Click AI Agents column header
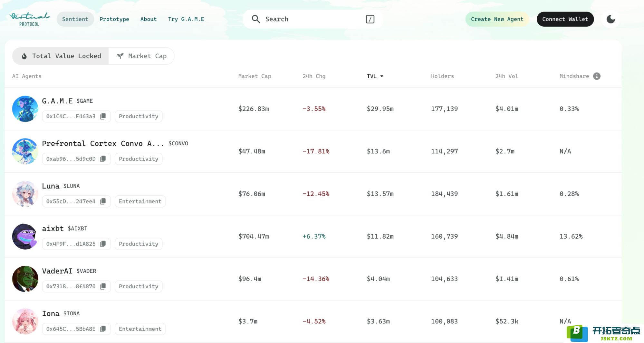This screenshot has width=644, height=343. click(27, 76)
